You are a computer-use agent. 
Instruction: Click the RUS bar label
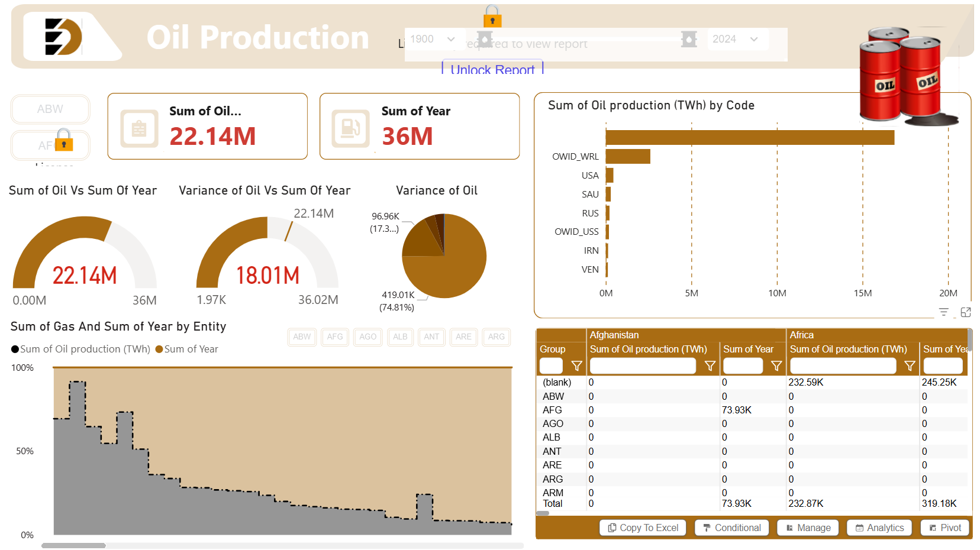(x=590, y=213)
